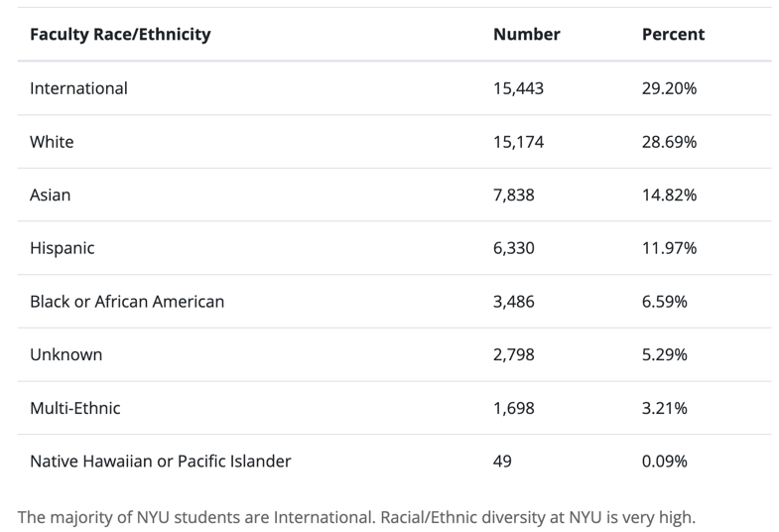Viewport: 779px width, 532px height.
Task: Select the Hispanic row label
Action: 63,248
